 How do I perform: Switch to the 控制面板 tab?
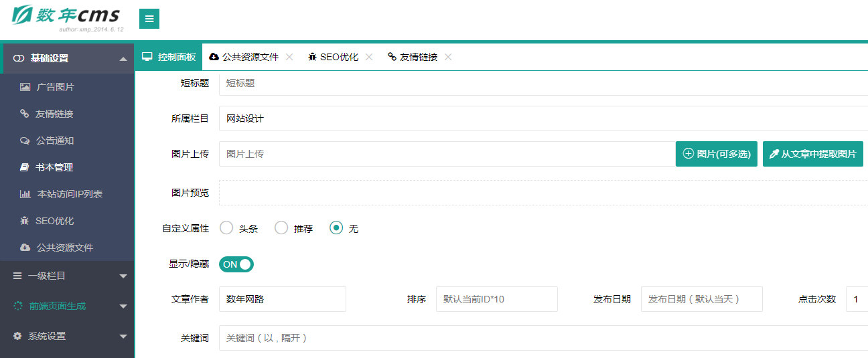[x=169, y=57]
